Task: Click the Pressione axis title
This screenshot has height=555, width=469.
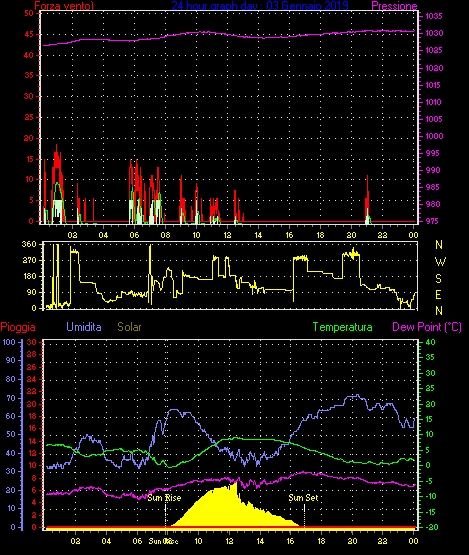Action: pos(394,6)
